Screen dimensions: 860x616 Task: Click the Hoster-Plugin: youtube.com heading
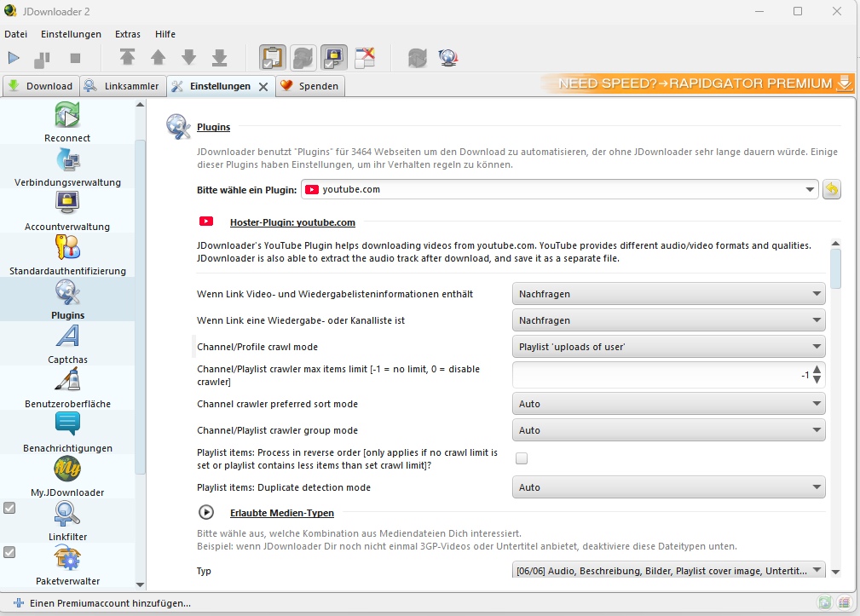(x=292, y=222)
